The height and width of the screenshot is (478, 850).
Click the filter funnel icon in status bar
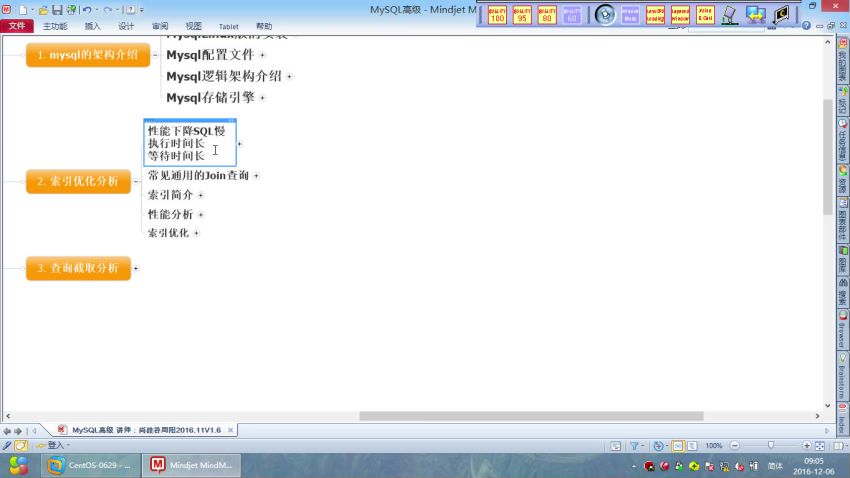(x=634, y=445)
